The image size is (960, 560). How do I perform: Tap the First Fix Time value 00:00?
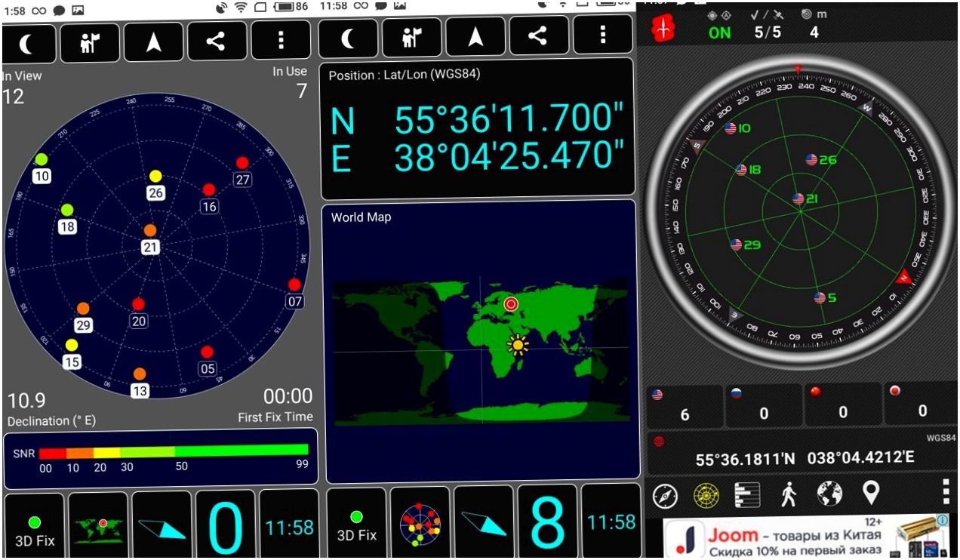click(x=288, y=396)
